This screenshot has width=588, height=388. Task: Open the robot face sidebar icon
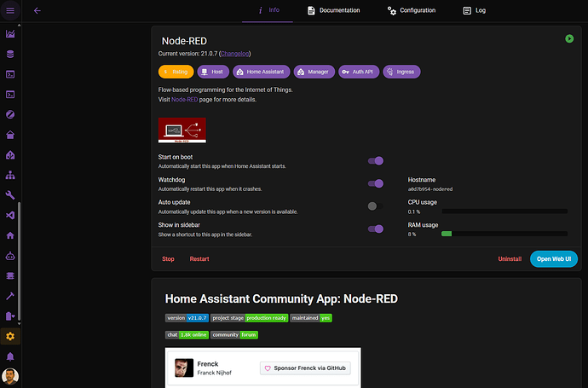click(x=10, y=256)
